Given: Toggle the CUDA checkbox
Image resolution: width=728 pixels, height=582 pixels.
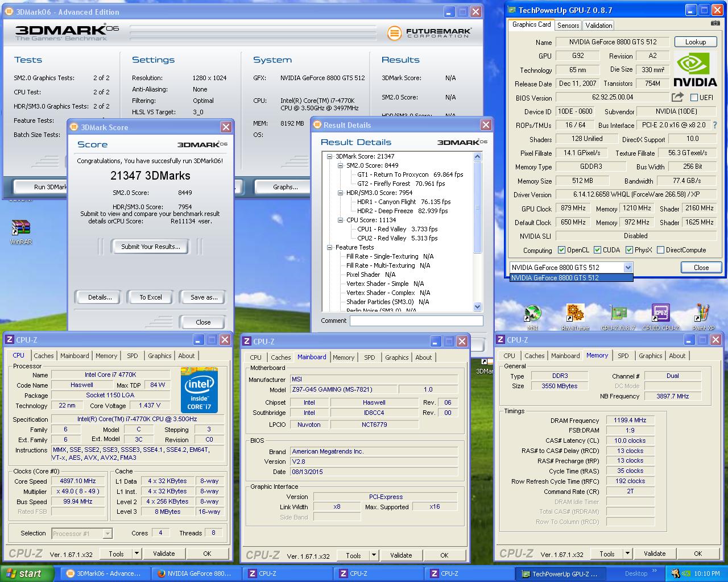Looking at the screenshot, I should coord(597,250).
